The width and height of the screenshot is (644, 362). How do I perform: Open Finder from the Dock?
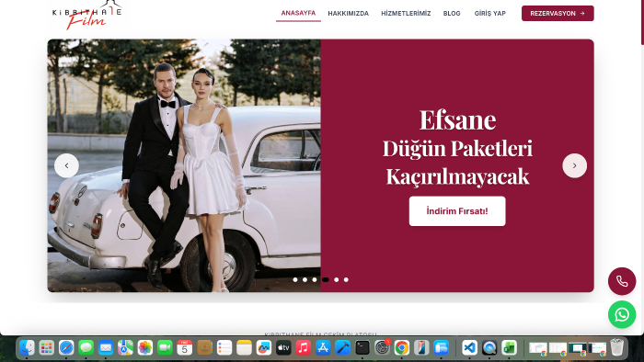(27, 348)
